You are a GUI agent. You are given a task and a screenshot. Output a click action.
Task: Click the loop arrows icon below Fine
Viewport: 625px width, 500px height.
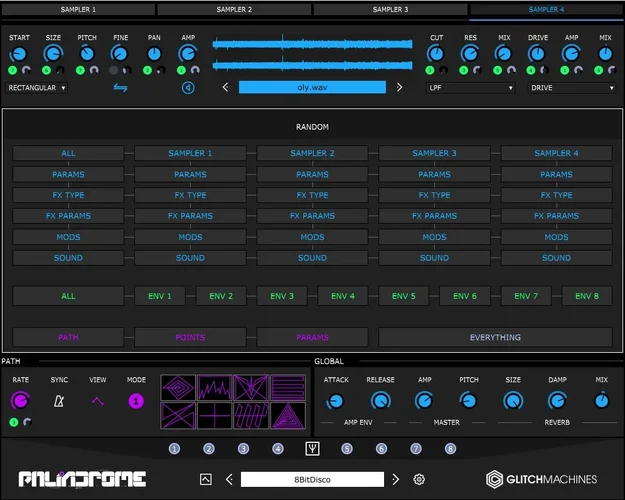tap(121, 88)
